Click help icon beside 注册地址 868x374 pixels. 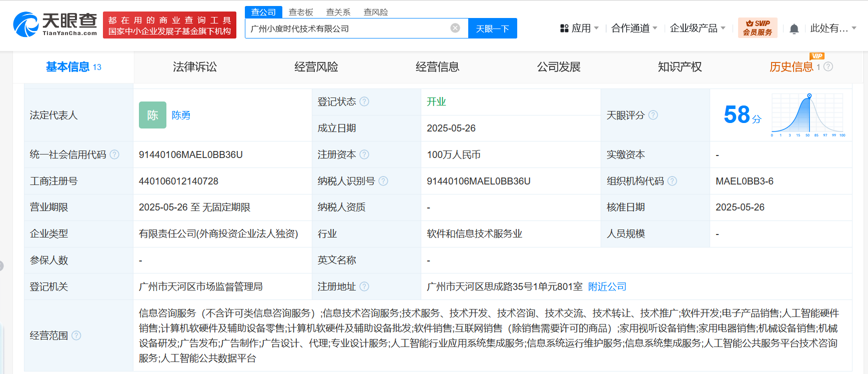point(364,286)
